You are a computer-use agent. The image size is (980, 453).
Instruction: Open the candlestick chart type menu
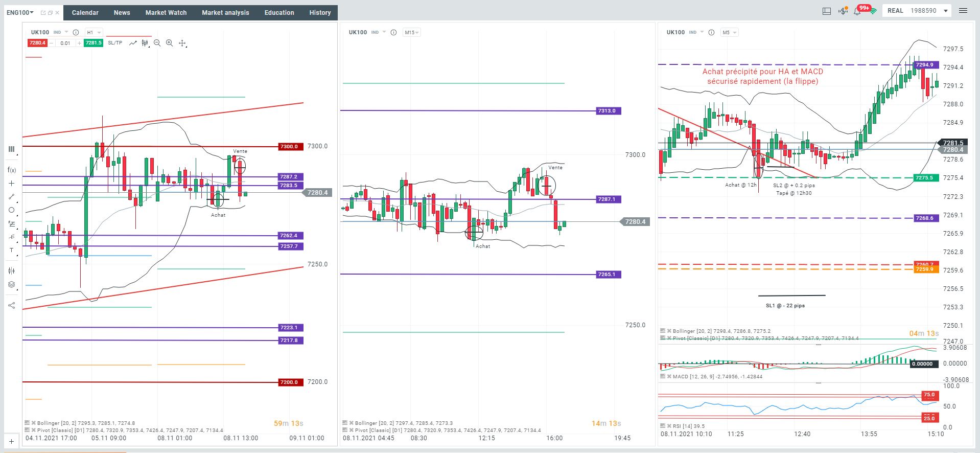pyautogui.click(x=146, y=43)
